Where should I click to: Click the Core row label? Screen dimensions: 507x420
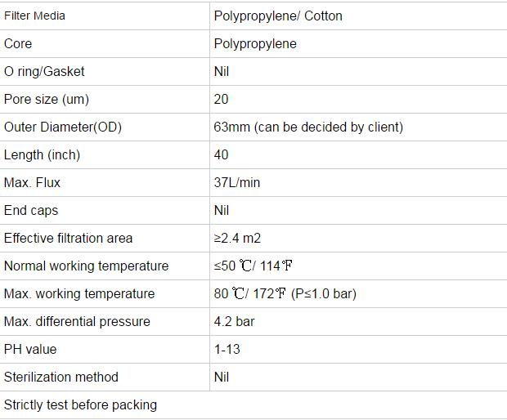click(x=18, y=43)
